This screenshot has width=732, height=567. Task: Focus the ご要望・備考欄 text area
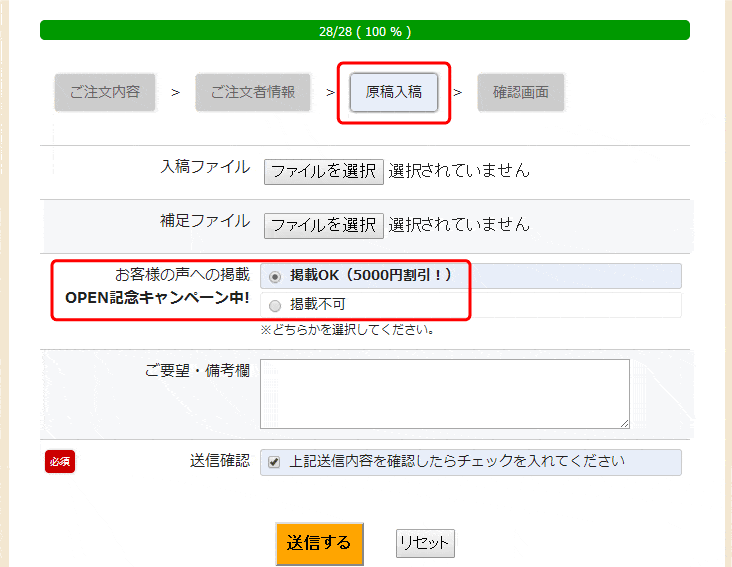tap(444, 393)
